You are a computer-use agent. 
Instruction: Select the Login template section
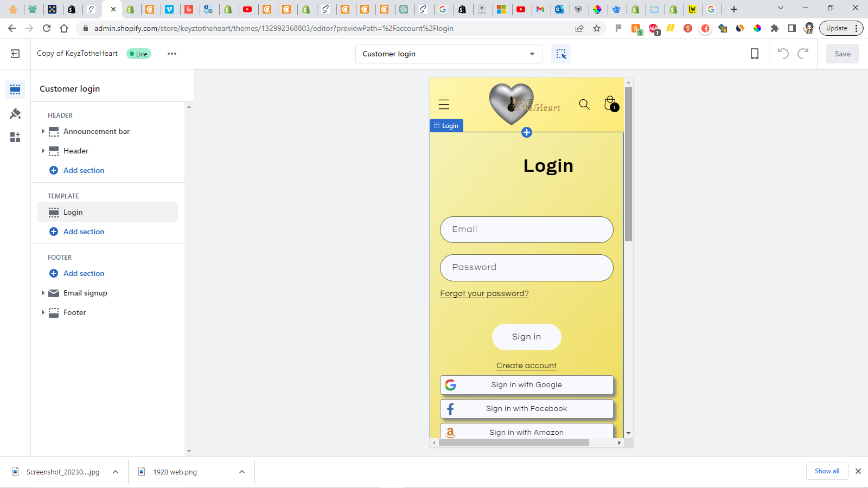tap(107, 212)
